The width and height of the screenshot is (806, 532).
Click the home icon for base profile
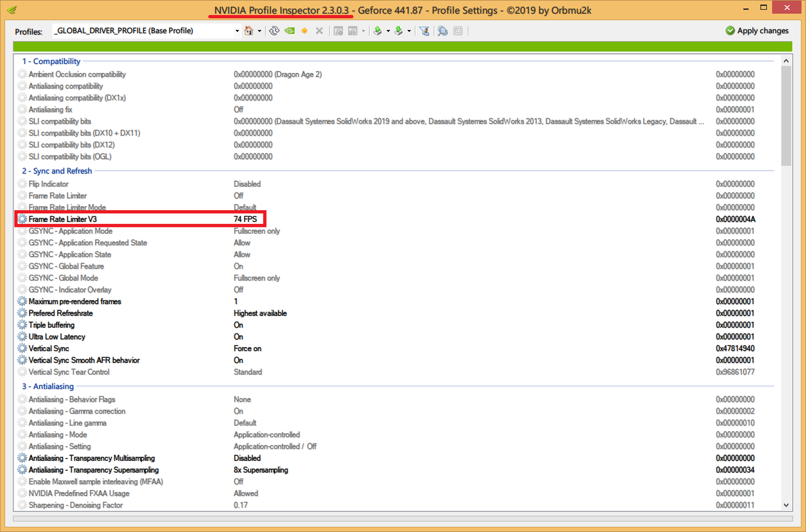249,31
